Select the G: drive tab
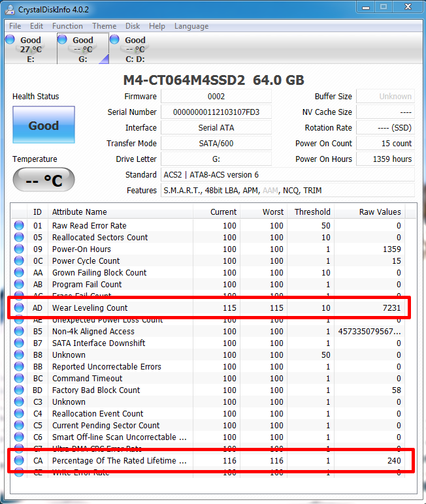This screenshot has width=426, height=504. [83, 49]
